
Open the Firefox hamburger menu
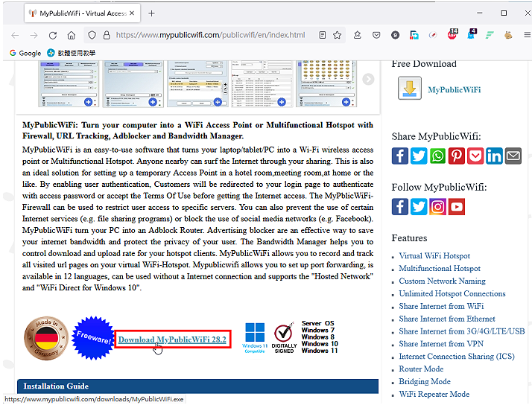point(527,35)
